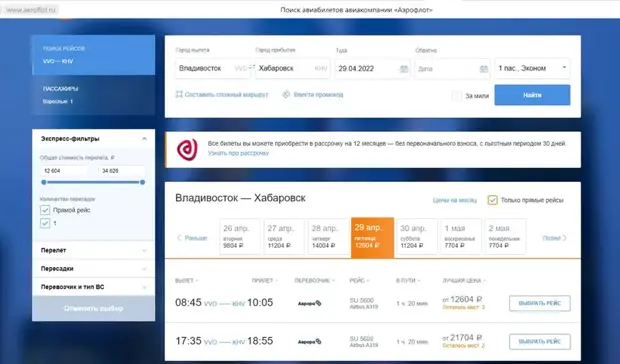Screen dimensions: 620x364
Task: Click the maximum price field 34 626
Action: (x=121, y=171)
